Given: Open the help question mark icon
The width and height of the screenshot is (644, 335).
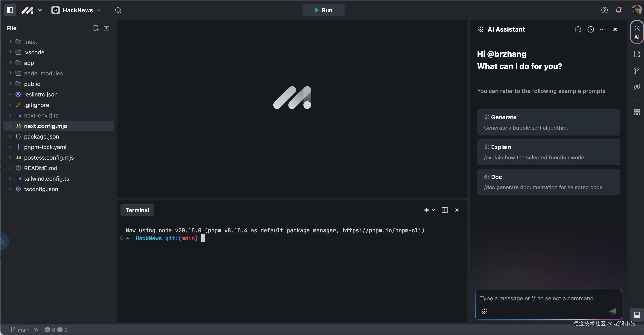Looking at the screenshot, I should coord(604,10).
